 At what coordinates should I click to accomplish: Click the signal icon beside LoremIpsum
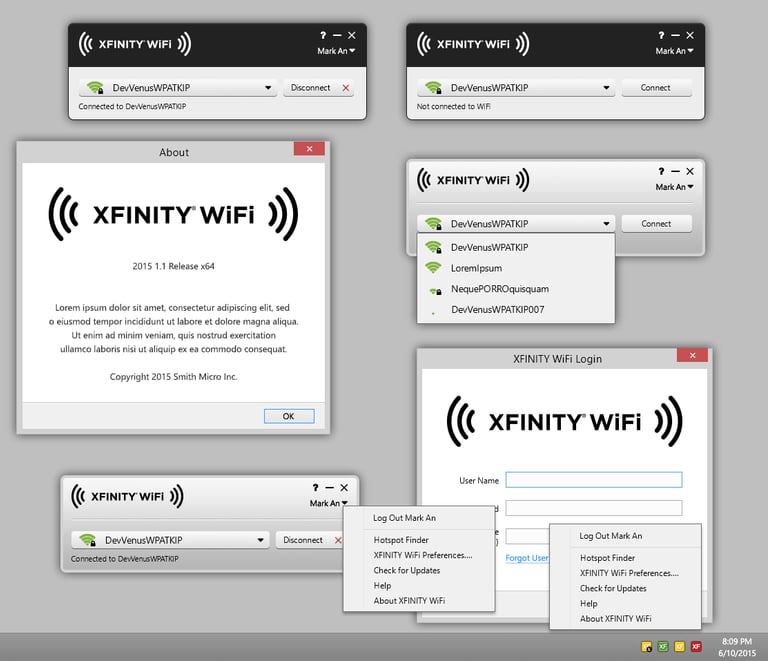point(433,268)
